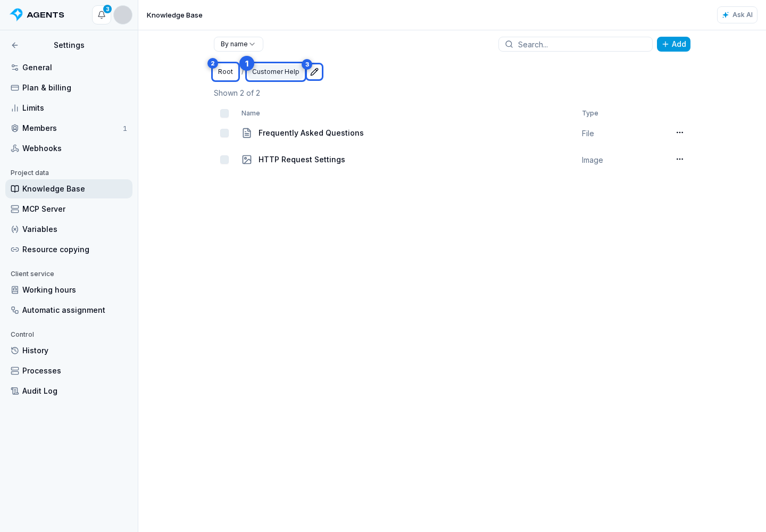This screenshot has height=532, width=766.
Task: Open the Limits section
Action: (x=69, y=108)
